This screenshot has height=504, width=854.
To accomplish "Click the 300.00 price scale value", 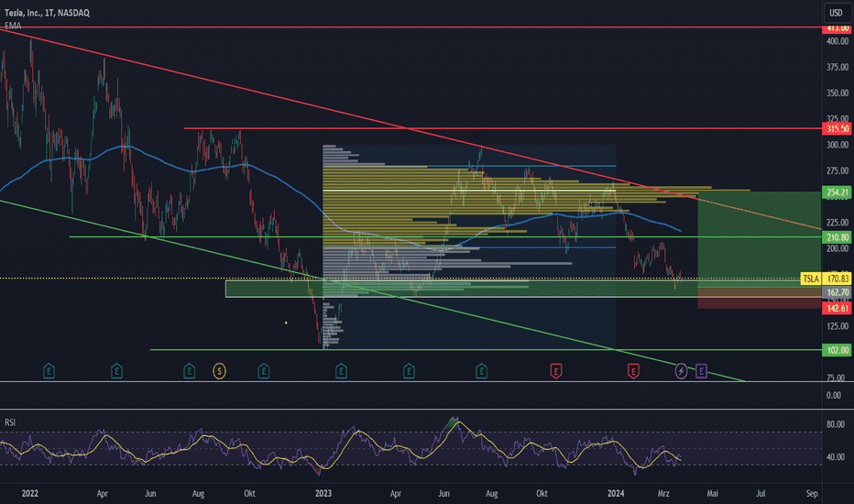I will 838,145.
